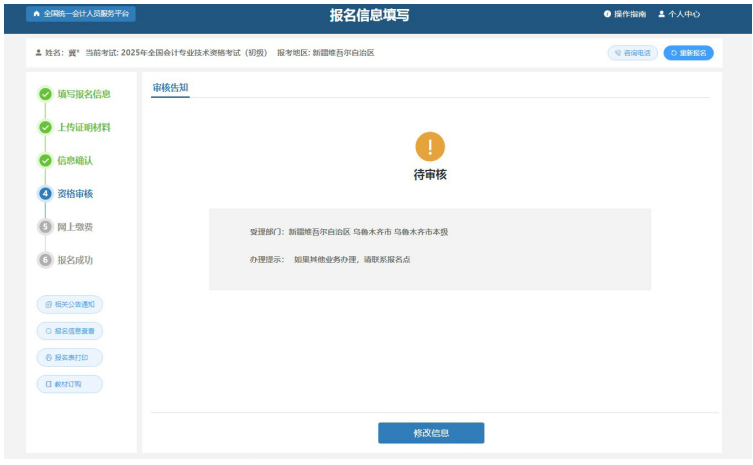Click the phone icon in 咨询电话

point(618,53)
